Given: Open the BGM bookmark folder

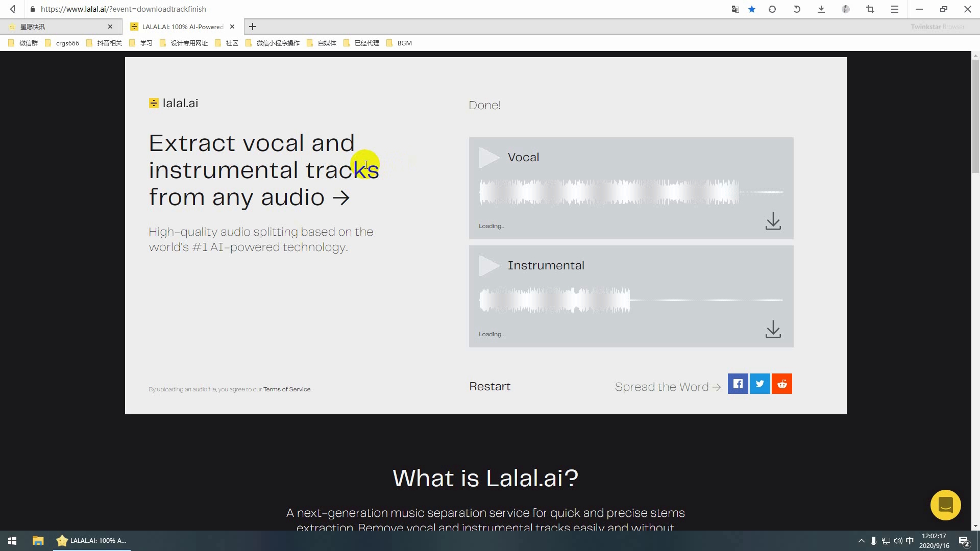Looking at the screenshot, I should (x=399, y=43).
